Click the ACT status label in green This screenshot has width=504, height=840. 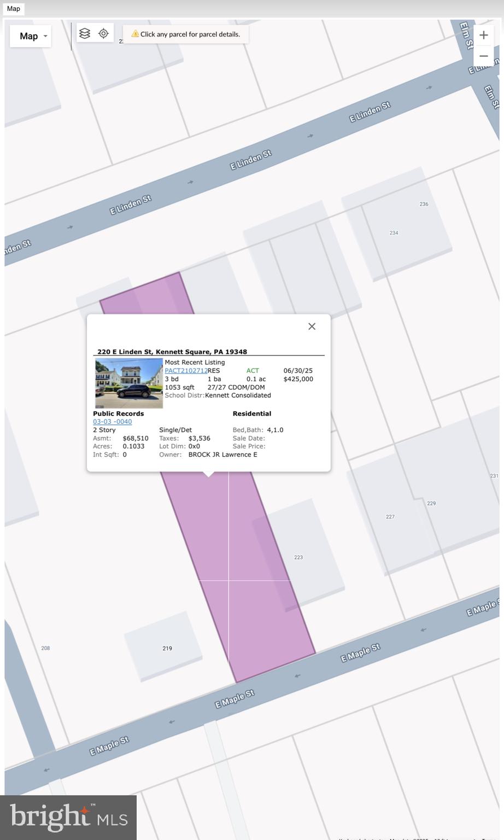tap(253, 370)
